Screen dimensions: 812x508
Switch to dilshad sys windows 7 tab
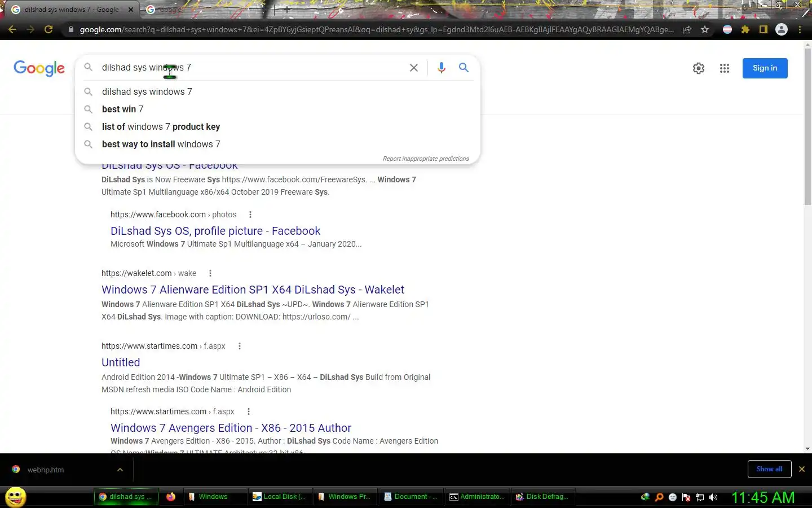pyautogui.click(x=72, y=10)
